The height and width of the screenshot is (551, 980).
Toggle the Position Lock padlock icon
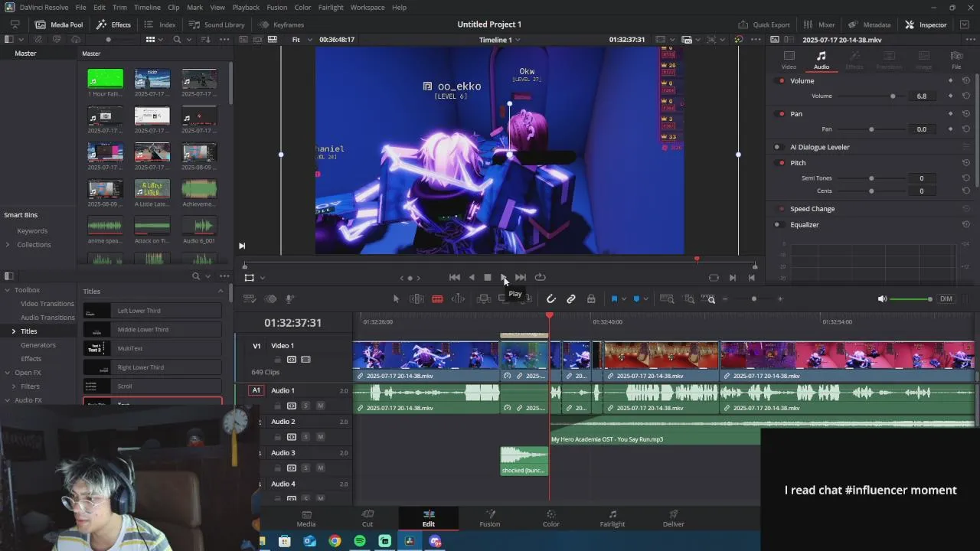click(x=591, y=299)
